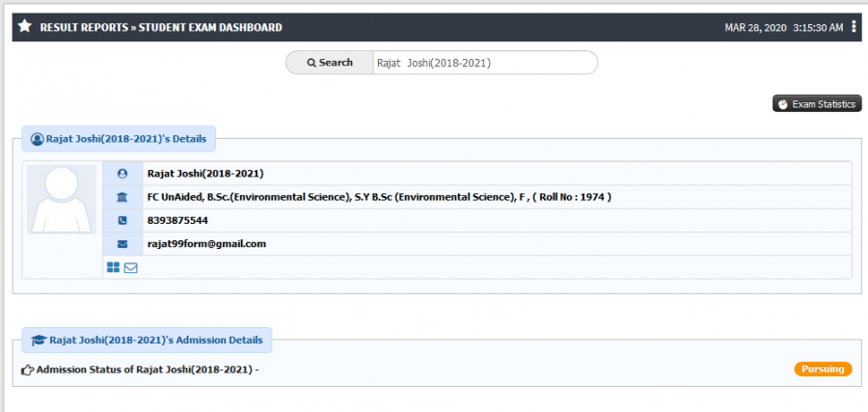Click the pie chart icon on Exam Statistics
The width and height of the screenshot is (868, 412).
[x=783, y=104]
